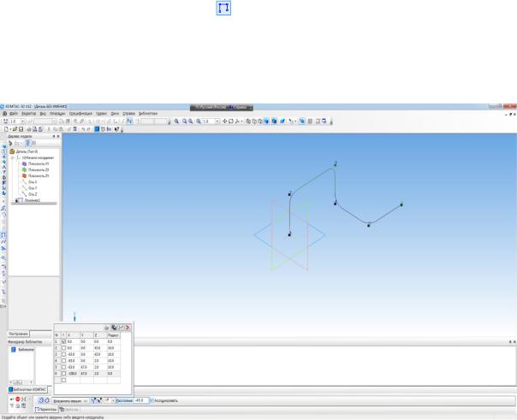Open the Файл menu
Image resolution: width=517 pixels, height=420 pixels.
(14, 113)
